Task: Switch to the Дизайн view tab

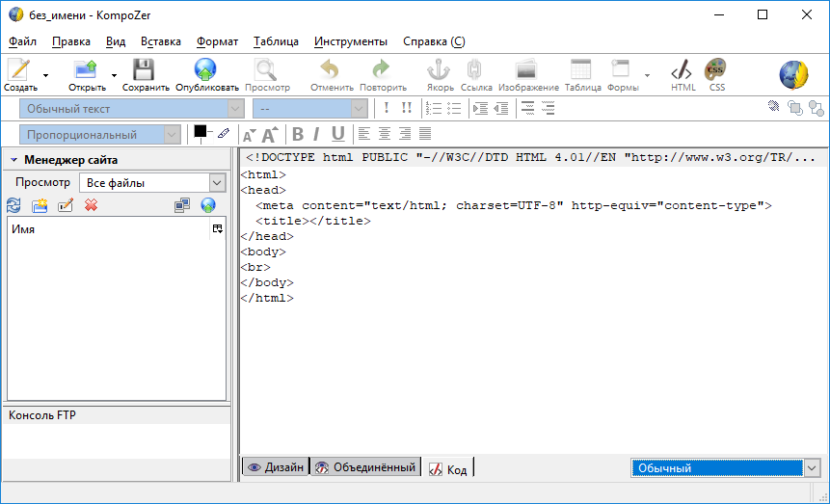Action: (276, 467)
